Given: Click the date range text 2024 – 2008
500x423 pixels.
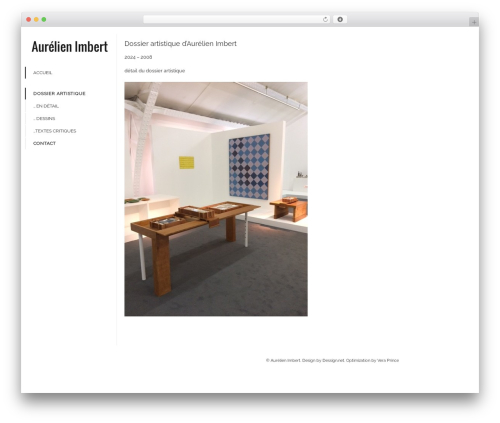Looking at the screenshot, I should 138,57.
